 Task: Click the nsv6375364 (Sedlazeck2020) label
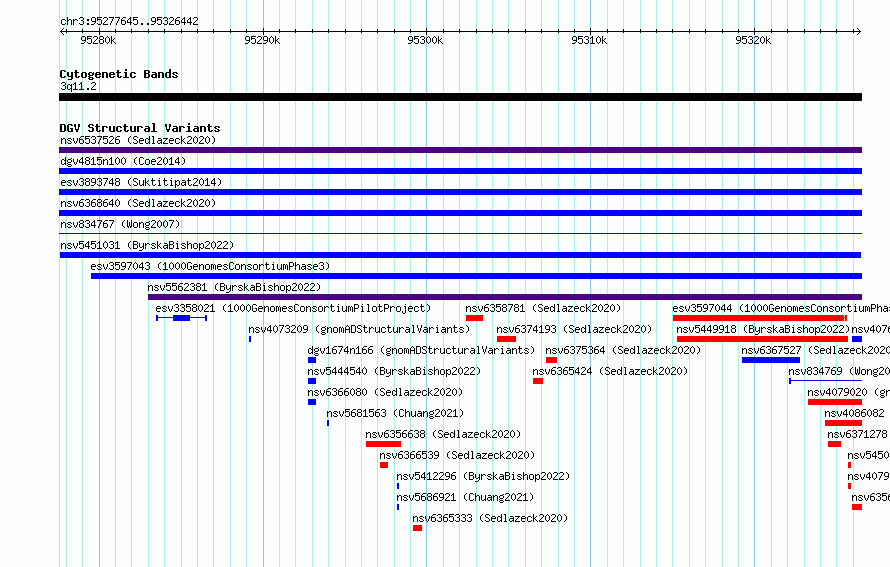click(623, 350)
